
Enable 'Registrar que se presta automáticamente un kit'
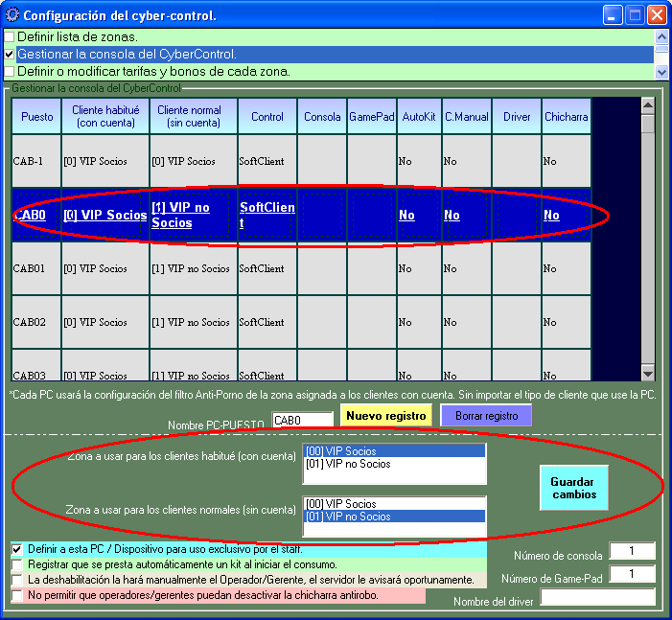coord(17,564)
